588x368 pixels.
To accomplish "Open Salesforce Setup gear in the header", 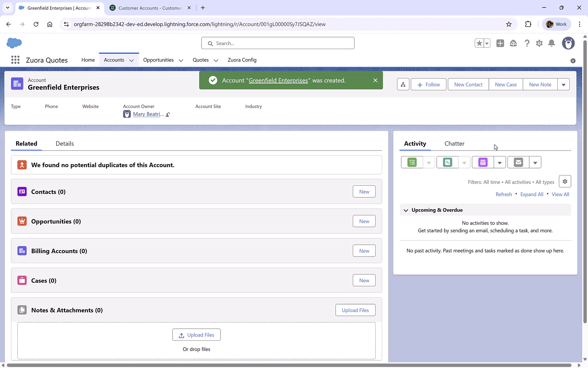I will [x=539, y=43].
